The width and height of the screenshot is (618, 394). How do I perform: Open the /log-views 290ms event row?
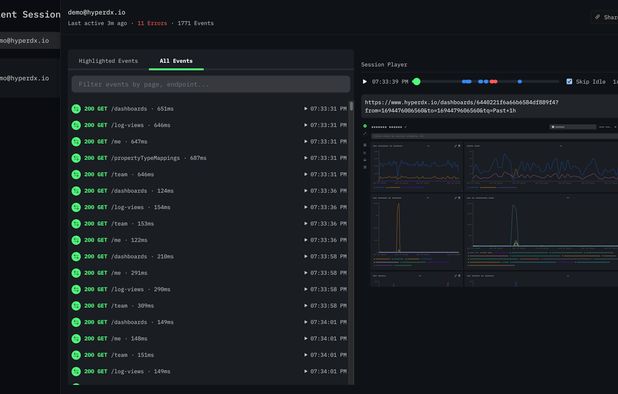pos(209,289)
